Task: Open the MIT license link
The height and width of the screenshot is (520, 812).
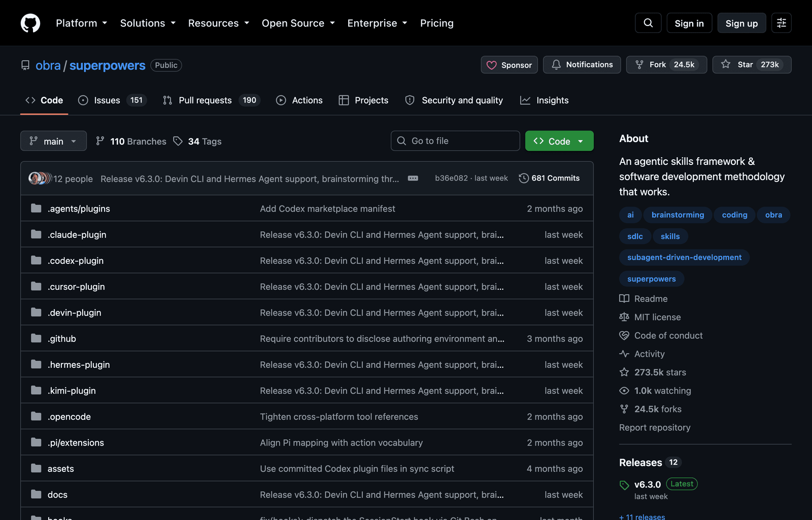Action: pos(650,317)
